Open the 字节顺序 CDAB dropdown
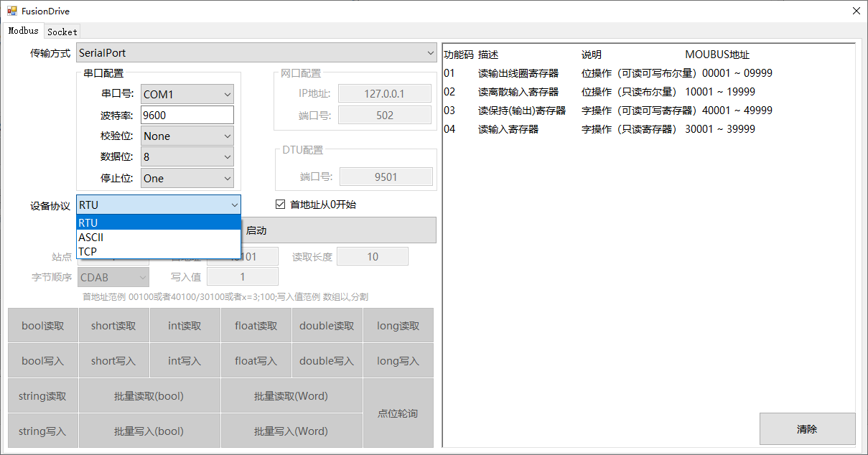868x455 pixels. (x=113, y=276)
